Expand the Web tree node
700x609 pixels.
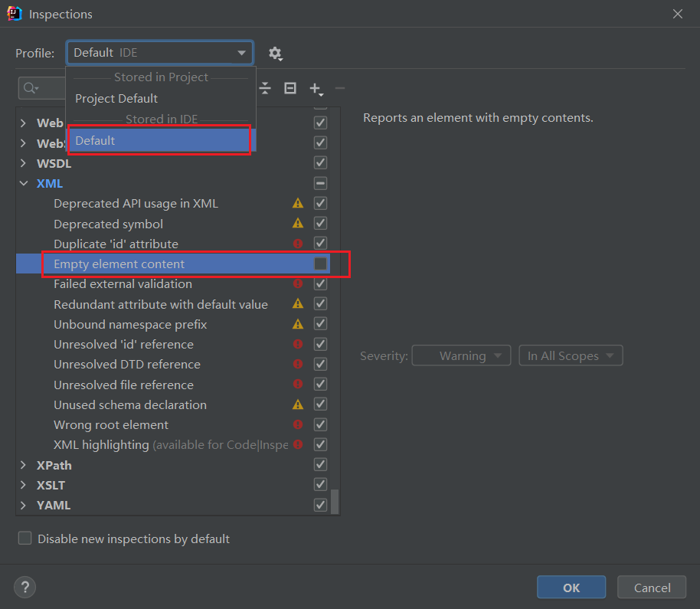(x=24, y=123)
